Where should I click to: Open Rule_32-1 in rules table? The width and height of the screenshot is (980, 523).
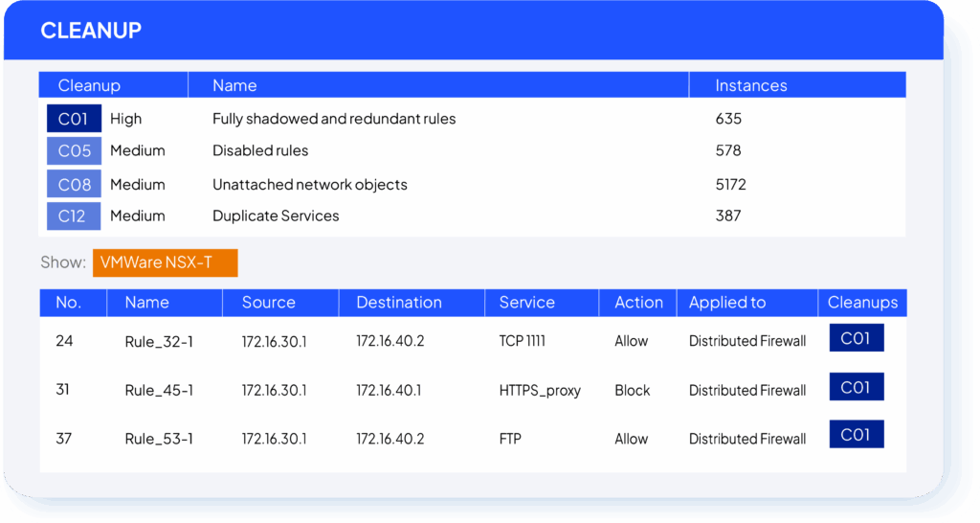pyautogui.click(x=159, y=341)
